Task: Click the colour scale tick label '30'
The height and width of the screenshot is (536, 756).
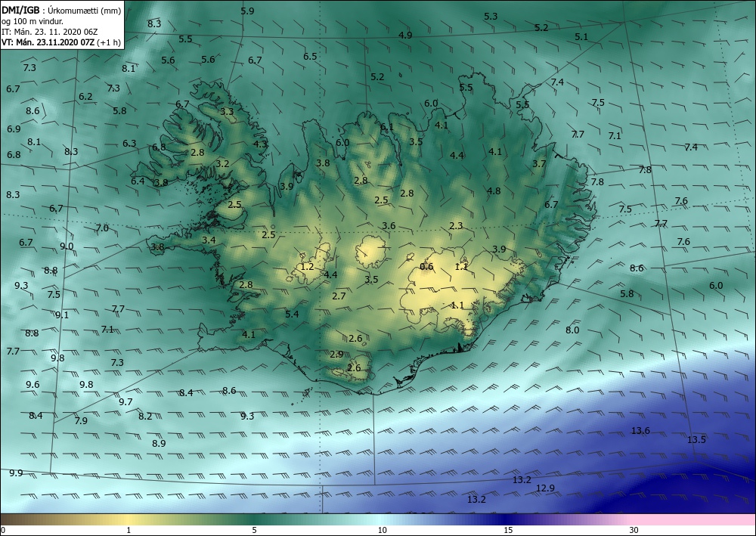Action: coord(634,531)
